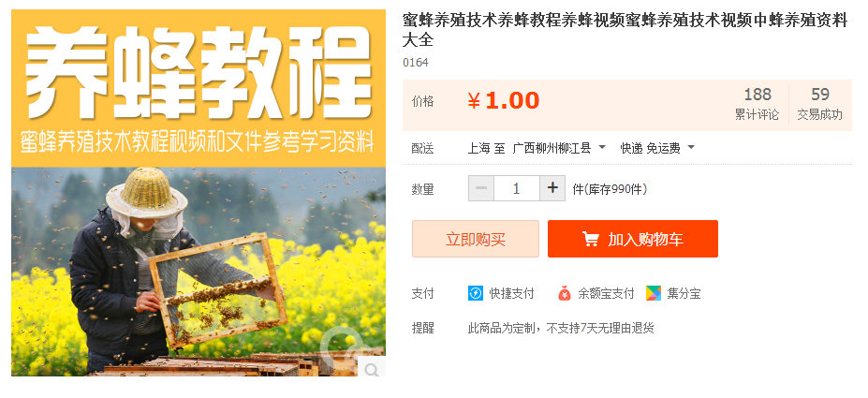Screen dimensions: 868x398
Task: Click the 余额宝支付 money bag icon
Action: click(564, 293)
